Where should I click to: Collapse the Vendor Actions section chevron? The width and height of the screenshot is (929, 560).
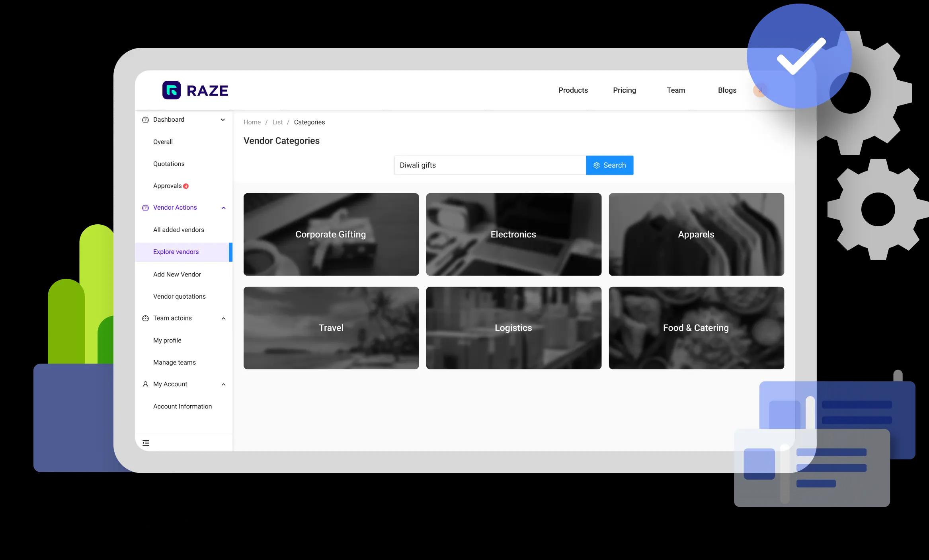[223, 208]
